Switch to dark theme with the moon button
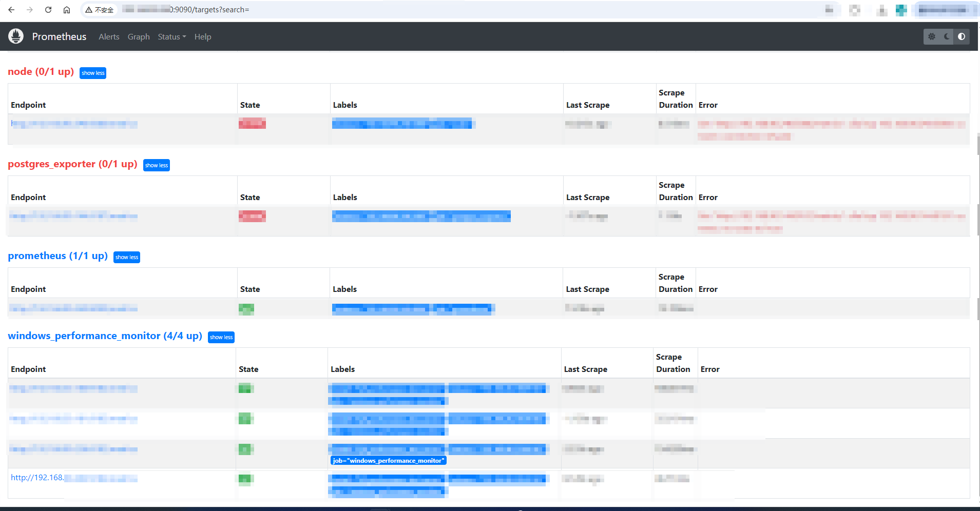Screen dimensions: 980x511 tap(947, 36)
